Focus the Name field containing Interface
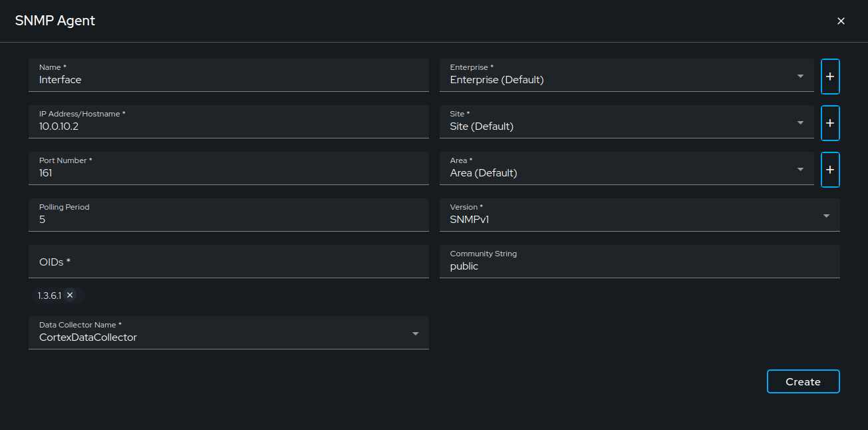This screenshot has width=868, height=430. pyautogui.click(x=229, y=75)
